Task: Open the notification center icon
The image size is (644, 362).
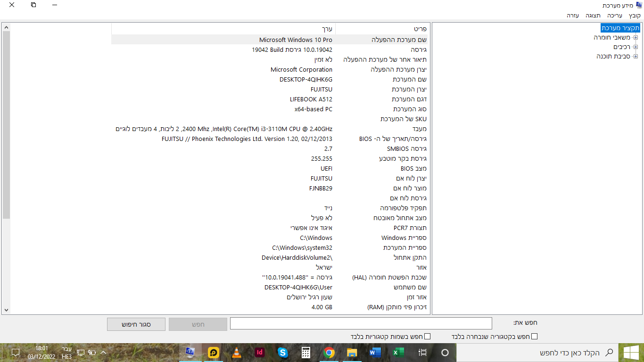Action: (15, 352)
